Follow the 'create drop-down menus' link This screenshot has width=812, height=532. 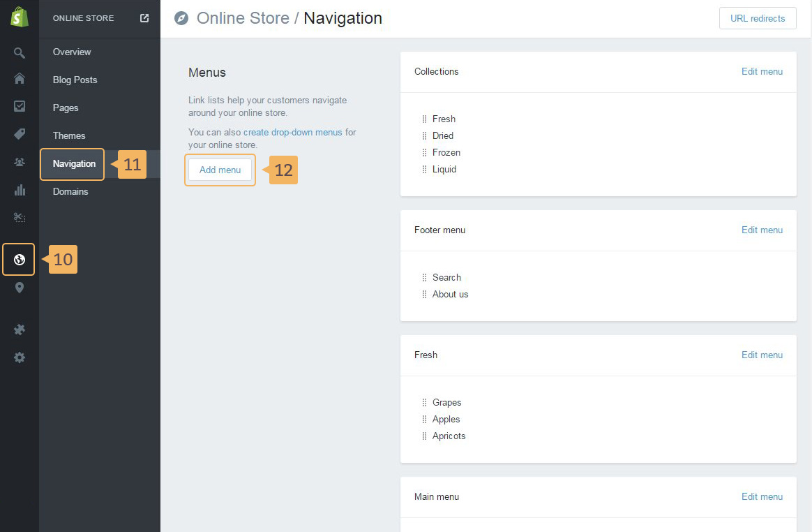[292, 132]
